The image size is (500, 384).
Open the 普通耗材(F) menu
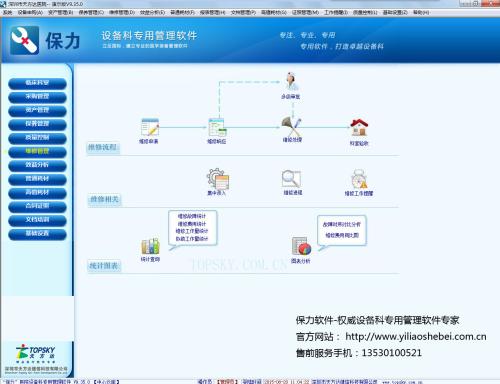pos(182,12)
